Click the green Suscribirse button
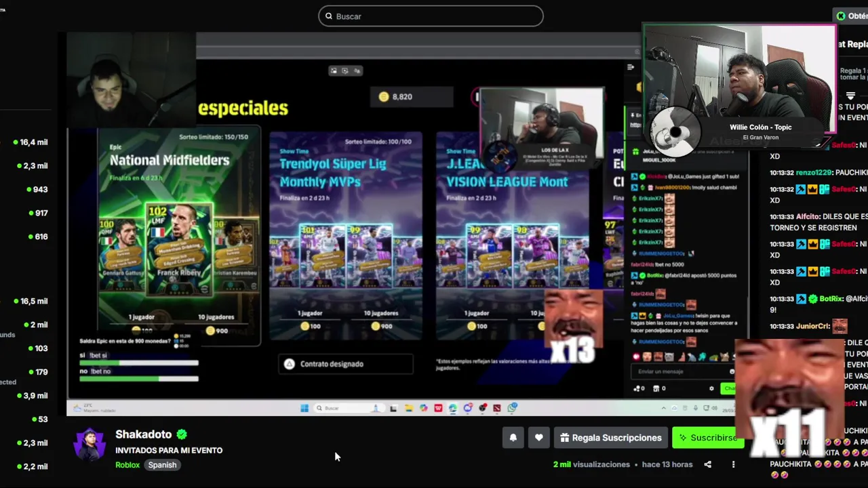Screen dimensions: 868x488 pos(708,438)
